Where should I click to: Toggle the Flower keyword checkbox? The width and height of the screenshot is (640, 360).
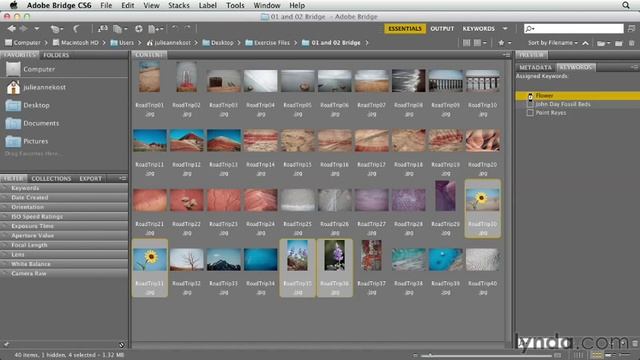point(530,96)
